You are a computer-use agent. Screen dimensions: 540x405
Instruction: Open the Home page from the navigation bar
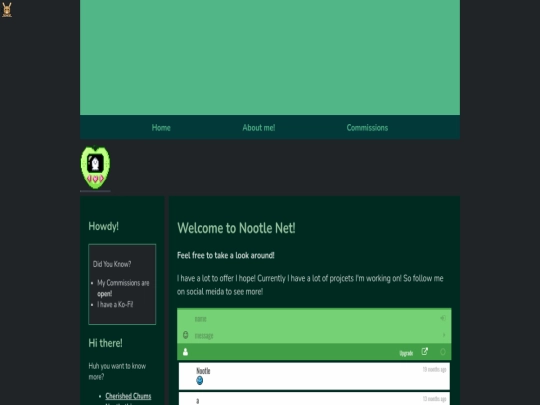click(x=161, y=128)
